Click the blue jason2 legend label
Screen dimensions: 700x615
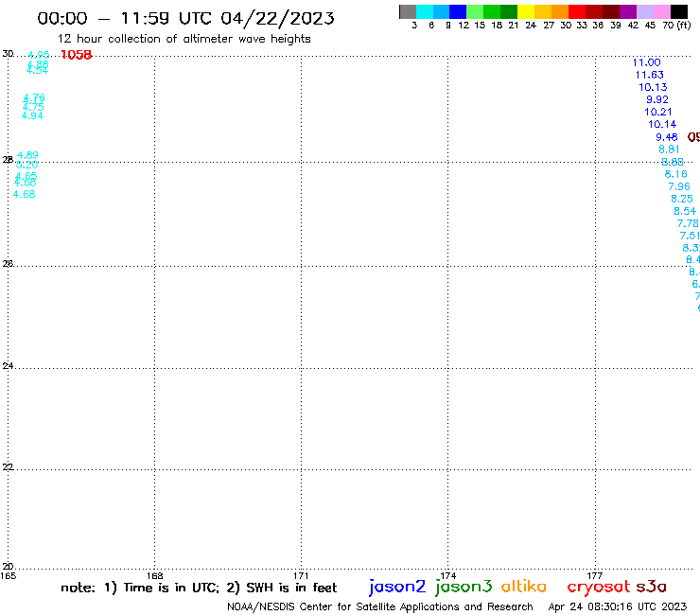click(397, 588)
